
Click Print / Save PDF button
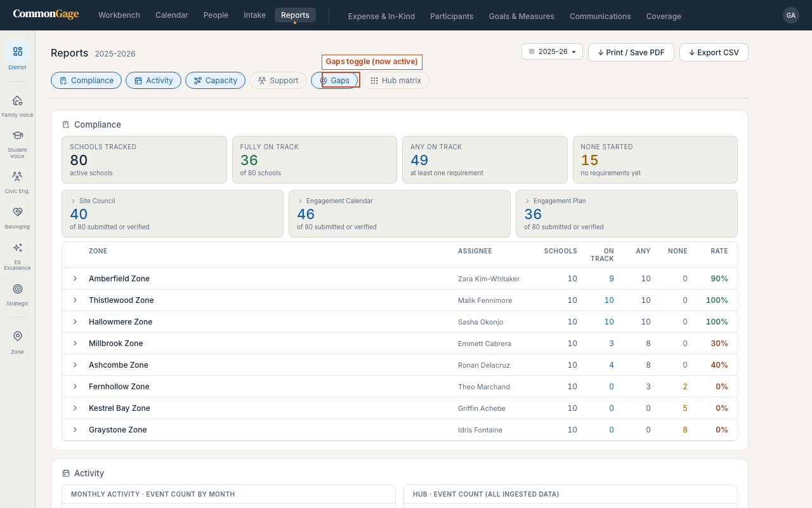click(x=631, y=52)
